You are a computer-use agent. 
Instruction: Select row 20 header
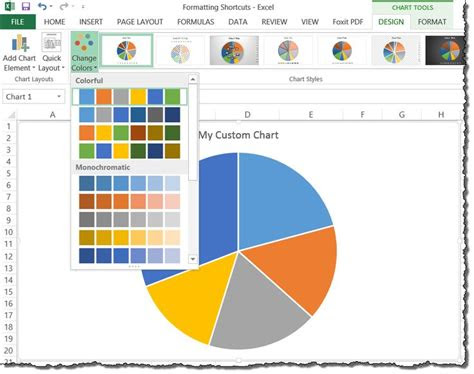[x=9, y=350]
